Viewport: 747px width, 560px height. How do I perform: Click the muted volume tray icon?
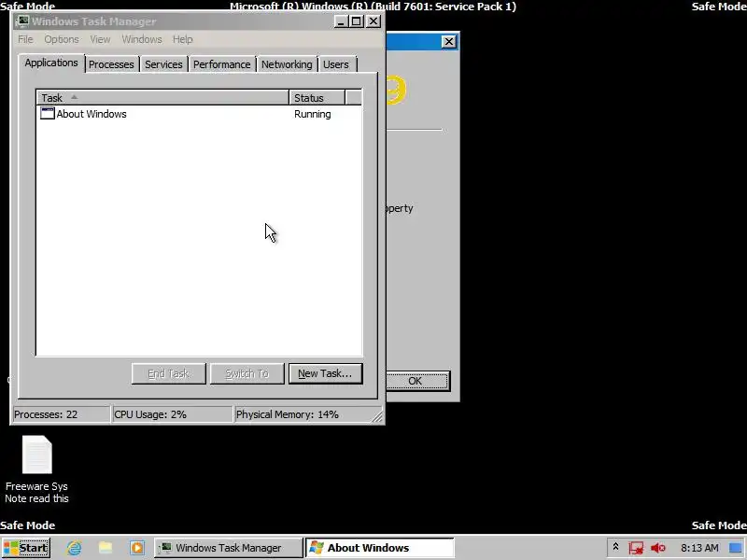pos(658,548)
